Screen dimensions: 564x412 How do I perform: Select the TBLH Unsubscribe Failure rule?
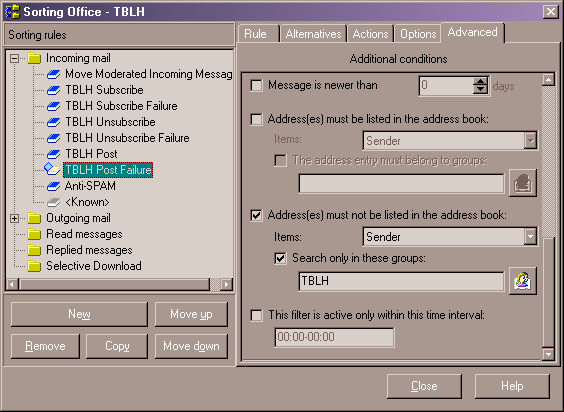[x=127, y=138]
